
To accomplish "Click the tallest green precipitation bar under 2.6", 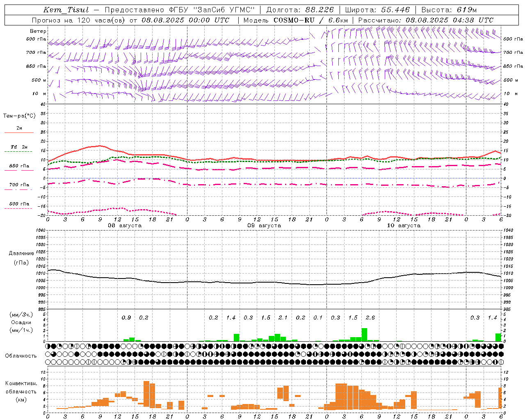I will pos(364,335).
